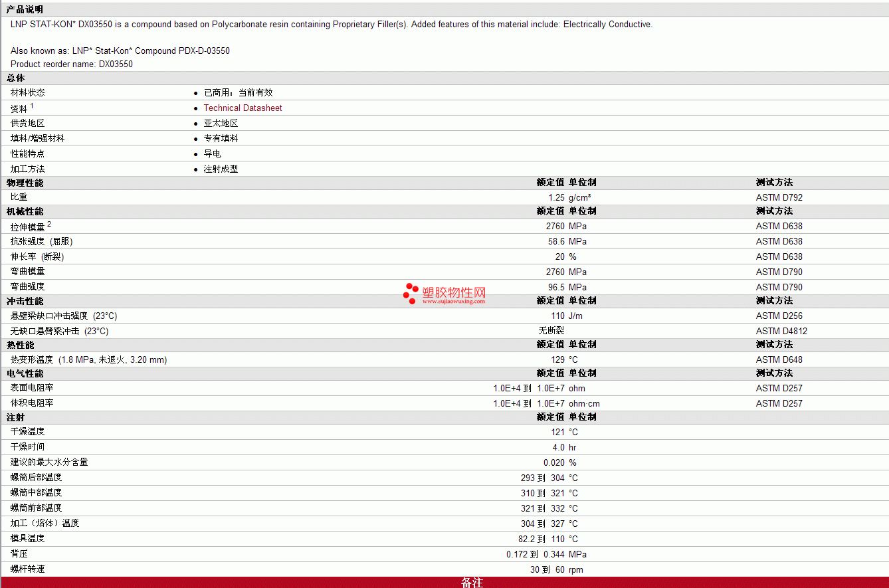This screenshot has width=889, height=588.
Task: Click the 总体 section header
Action: [x=15, y=78]
